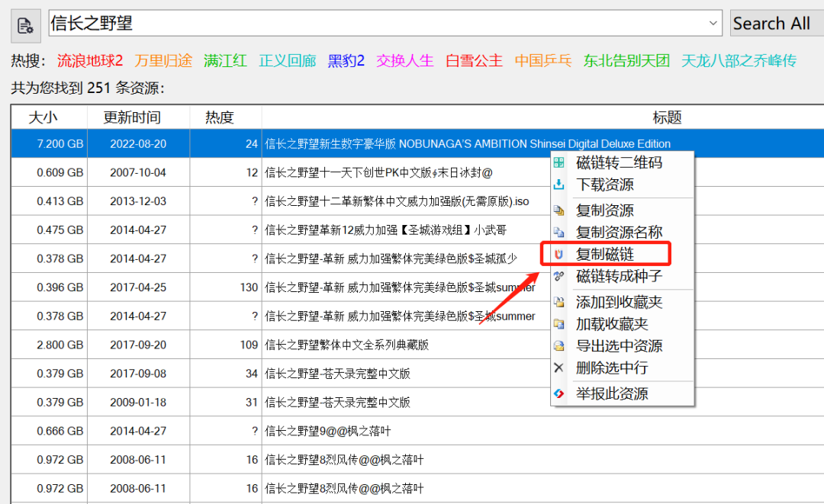Click the favorites icon beside 添加到收藏夹

(x=558, y=302)
